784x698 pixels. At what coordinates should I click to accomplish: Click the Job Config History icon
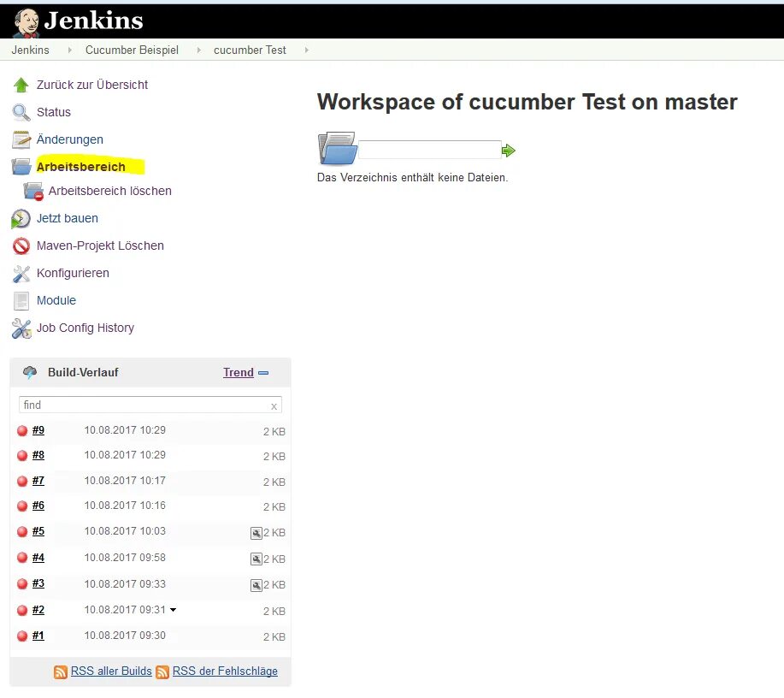tap(21, 328)
